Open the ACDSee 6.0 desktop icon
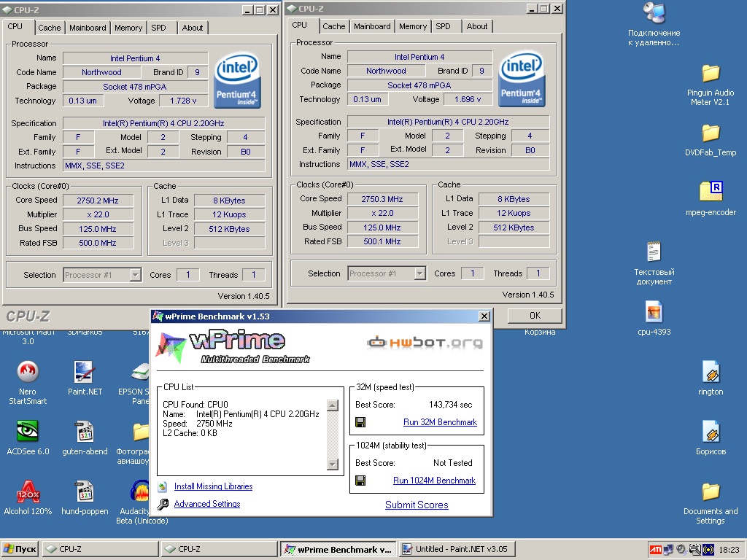747x560 pixels. tap(28, 431)
